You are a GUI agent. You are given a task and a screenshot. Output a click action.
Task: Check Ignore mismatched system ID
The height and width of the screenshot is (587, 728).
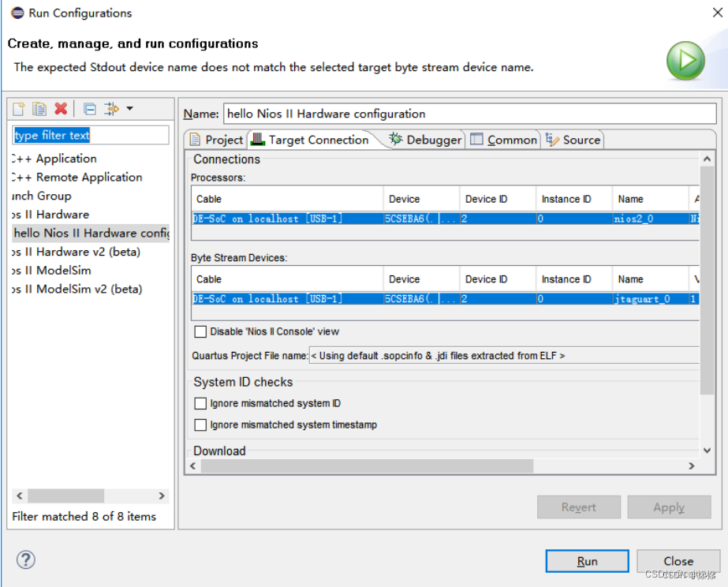tap(200, 404)
